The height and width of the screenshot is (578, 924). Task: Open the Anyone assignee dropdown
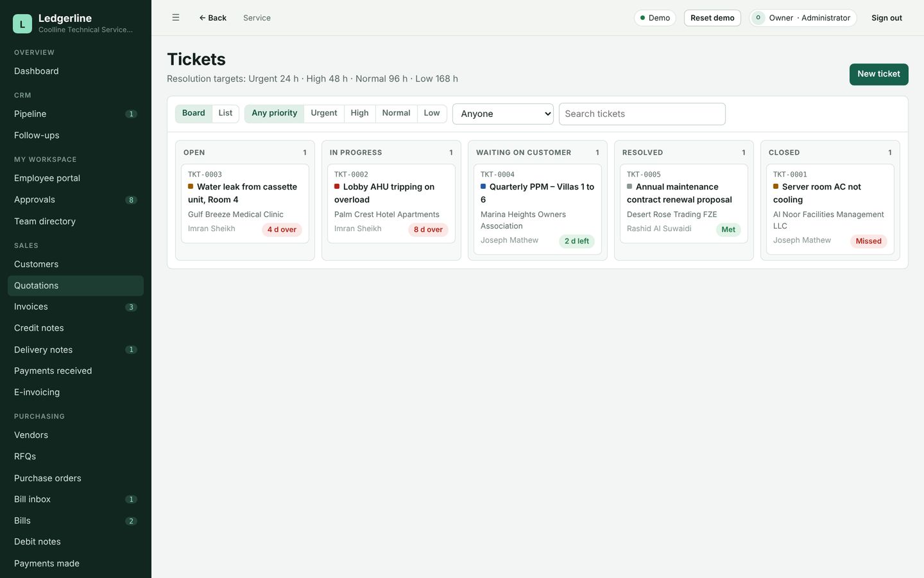tap(503, 114)
